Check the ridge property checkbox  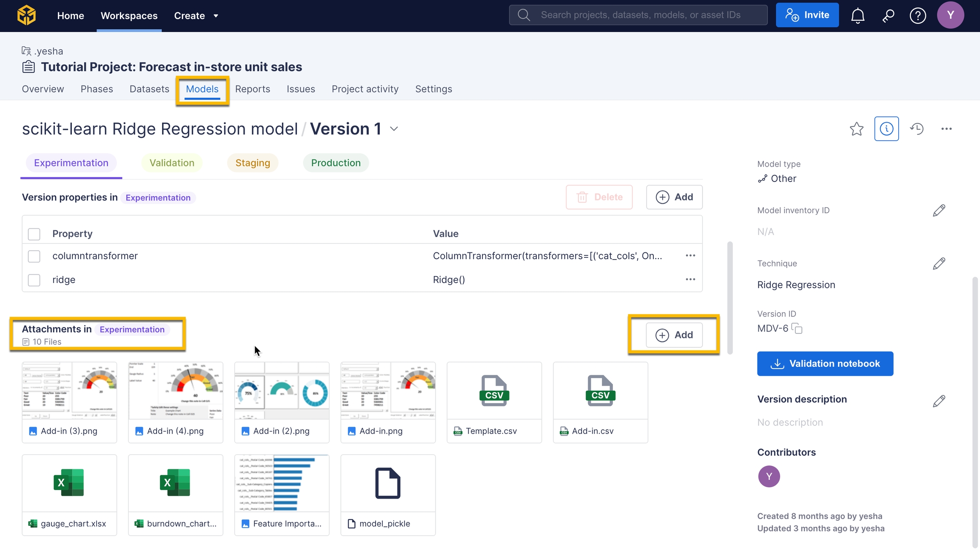click(34, 280)
